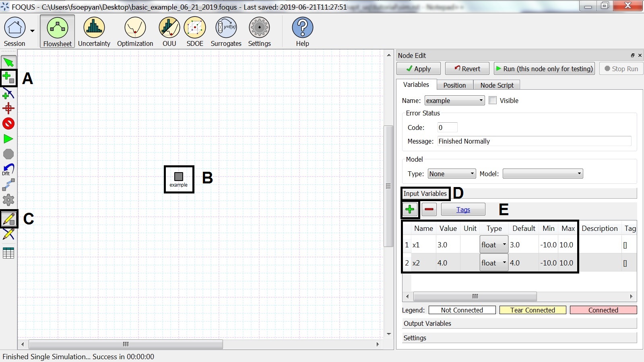Viewport: 644px width, 362px height.
Task: Switch to the Node Script tab
Action: (x=497, y=85)
